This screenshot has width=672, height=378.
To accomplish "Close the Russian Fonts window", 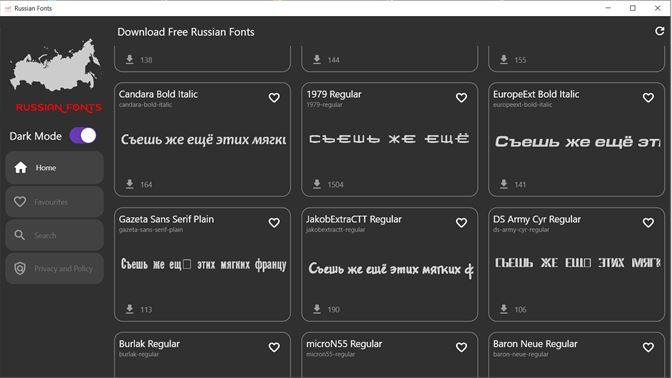I will (x=657, y=8).
